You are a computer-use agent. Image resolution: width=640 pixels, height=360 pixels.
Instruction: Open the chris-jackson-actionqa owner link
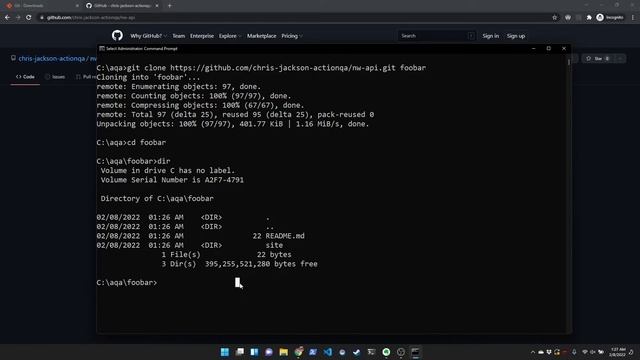pyautogui.click(x=51, y=59)
